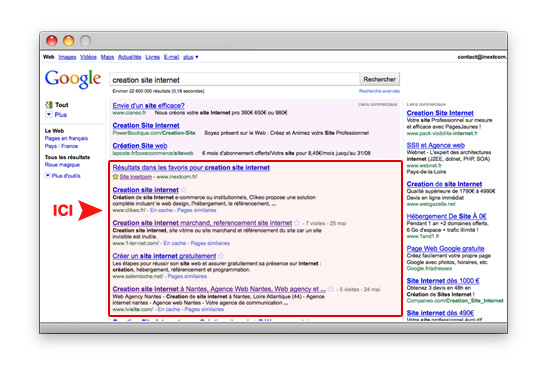Open Roue magique view
Image resolution: width=548 pixels, height=383 pixels.
(x=62, y=165)
